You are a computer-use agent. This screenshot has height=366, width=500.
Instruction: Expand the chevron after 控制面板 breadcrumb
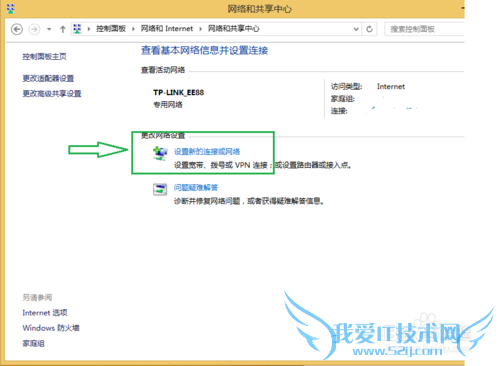click(x=133, y=29)
